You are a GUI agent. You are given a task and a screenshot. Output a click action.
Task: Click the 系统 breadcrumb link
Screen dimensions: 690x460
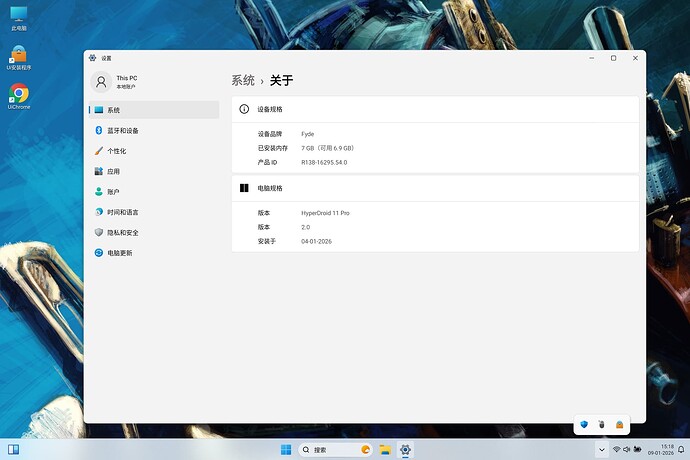(243, 80)
